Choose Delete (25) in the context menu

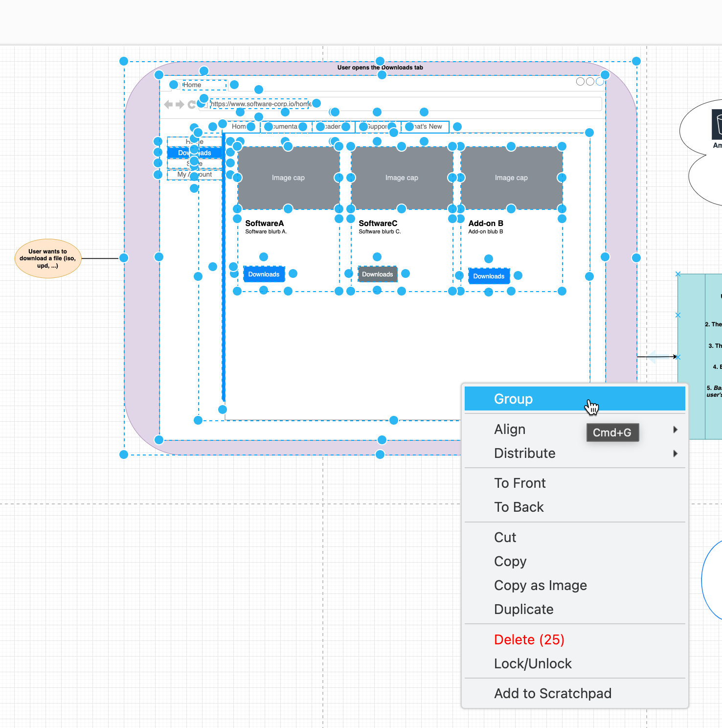coord(529,639)
